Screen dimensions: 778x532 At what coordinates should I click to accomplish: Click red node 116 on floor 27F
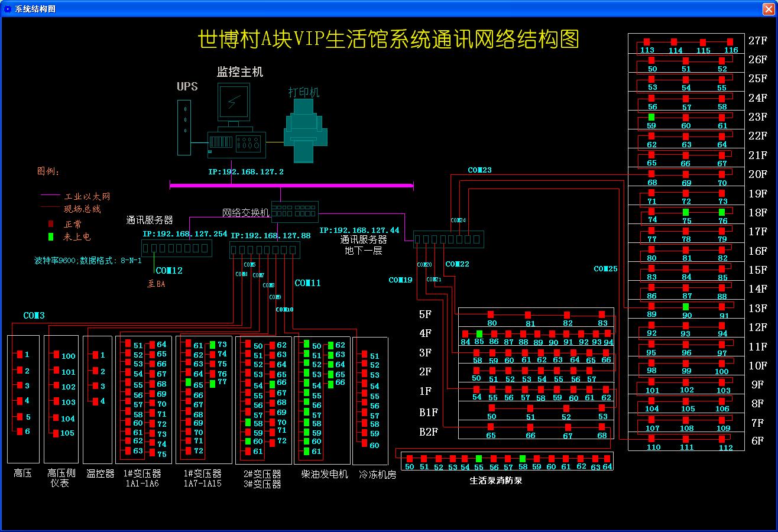click(730, 42)
